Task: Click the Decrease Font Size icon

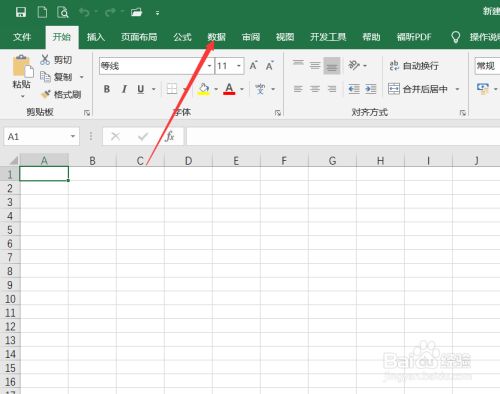Action: pos(270,66)
